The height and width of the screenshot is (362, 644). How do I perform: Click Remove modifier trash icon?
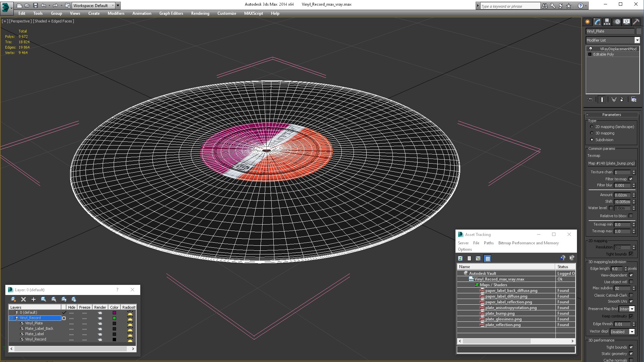622,100
